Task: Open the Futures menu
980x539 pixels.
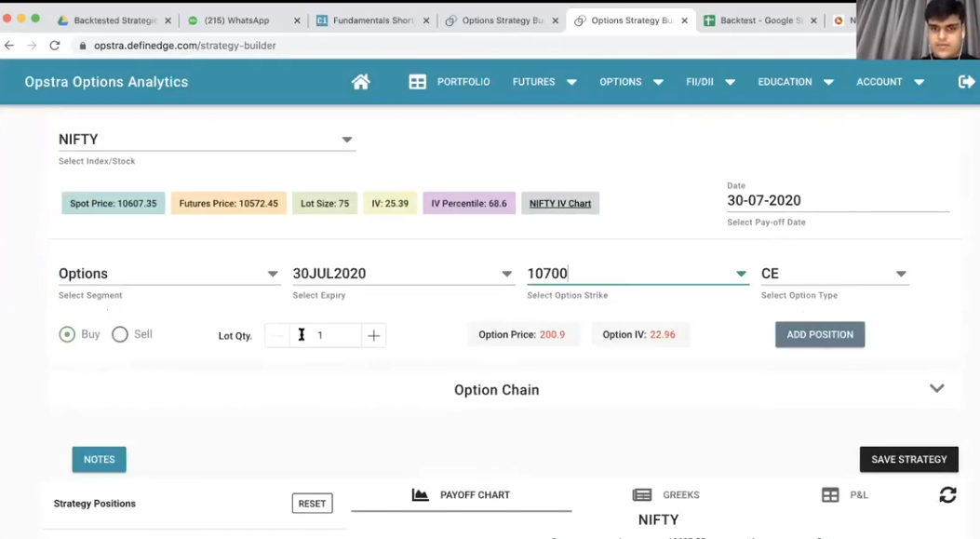Action: click(x=544, y=82)
